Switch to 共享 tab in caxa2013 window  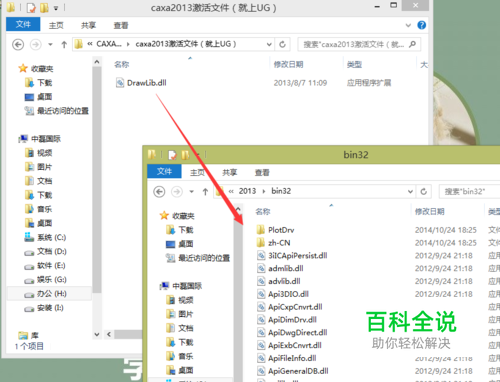tap(88, 25)
